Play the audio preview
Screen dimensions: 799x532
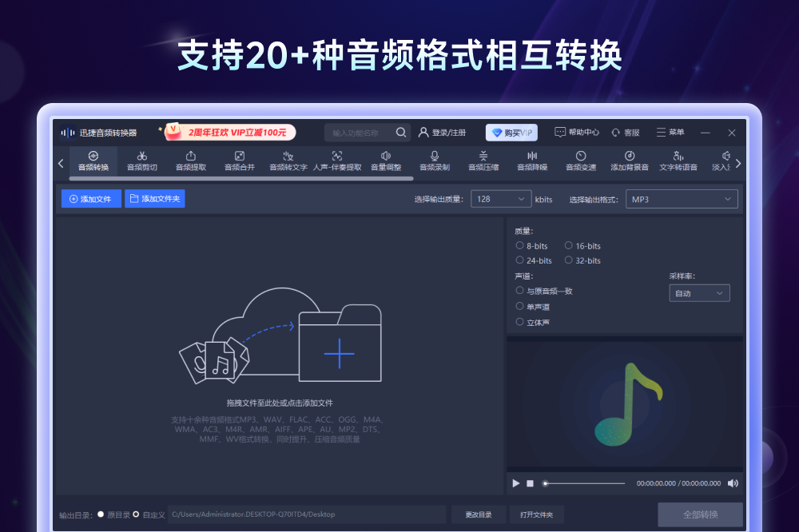click(515, 483)
